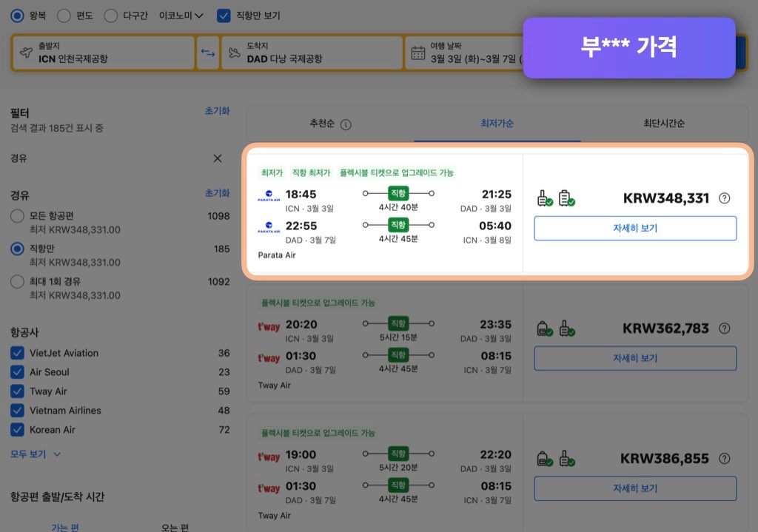
Task: Click the info icon beside 추천순 tab
Action: (345, 124)
